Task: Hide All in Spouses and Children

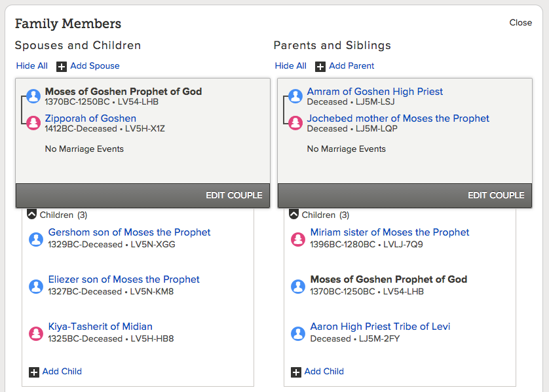Action: [32, 65]
